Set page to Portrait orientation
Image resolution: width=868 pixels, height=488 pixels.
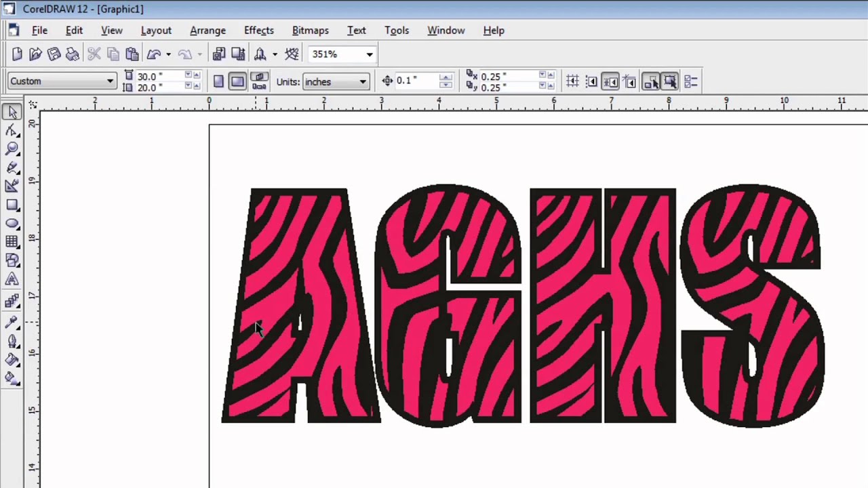pos(218,81)
